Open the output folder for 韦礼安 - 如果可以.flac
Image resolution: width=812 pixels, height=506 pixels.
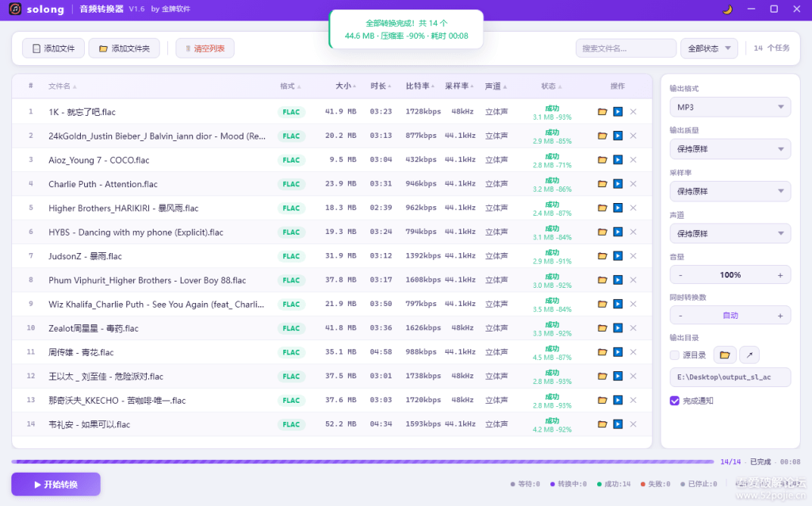[x=602, y=424]
